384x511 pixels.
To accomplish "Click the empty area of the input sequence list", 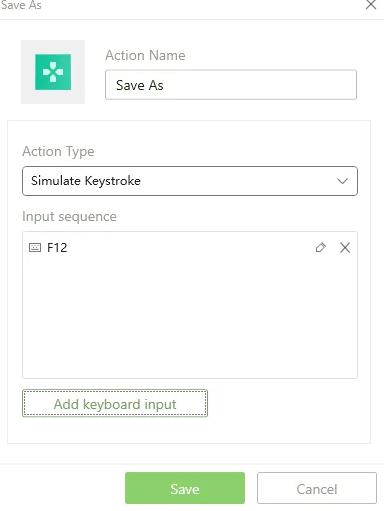I will [190, 317].
